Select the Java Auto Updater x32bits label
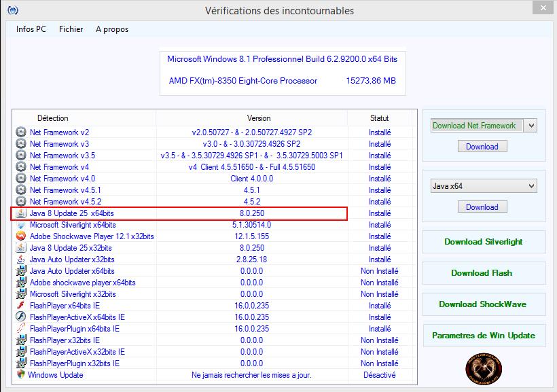 [72, 260]
